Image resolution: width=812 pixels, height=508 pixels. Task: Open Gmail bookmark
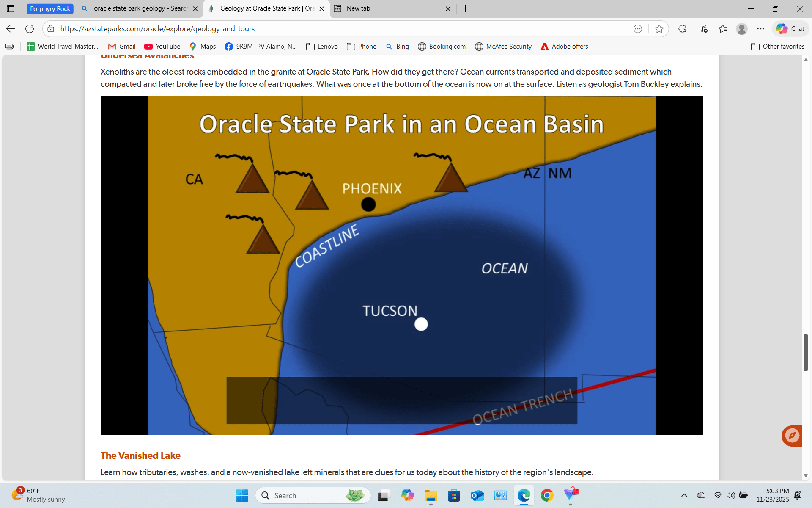pyautogui.click(x=122, y=47)
